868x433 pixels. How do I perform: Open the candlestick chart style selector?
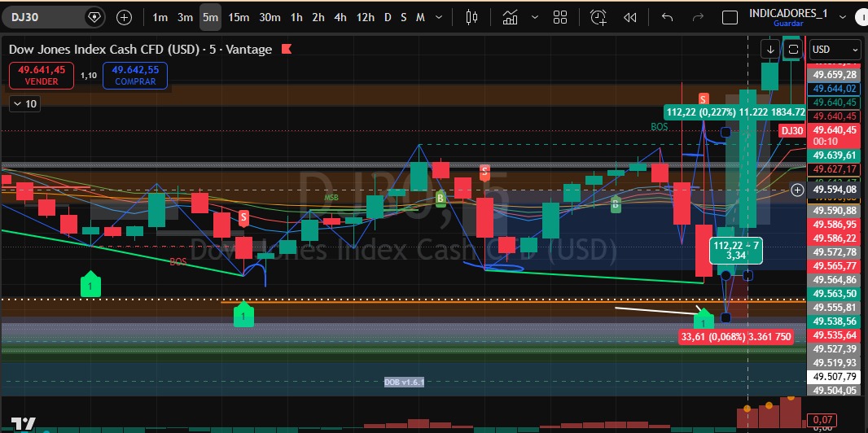pyautogui.click(x=471, y=18)
